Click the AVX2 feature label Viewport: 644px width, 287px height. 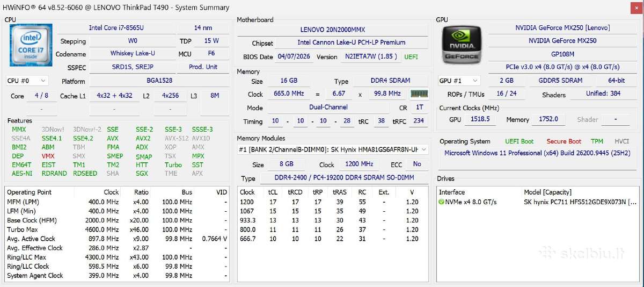coord(143,138)
